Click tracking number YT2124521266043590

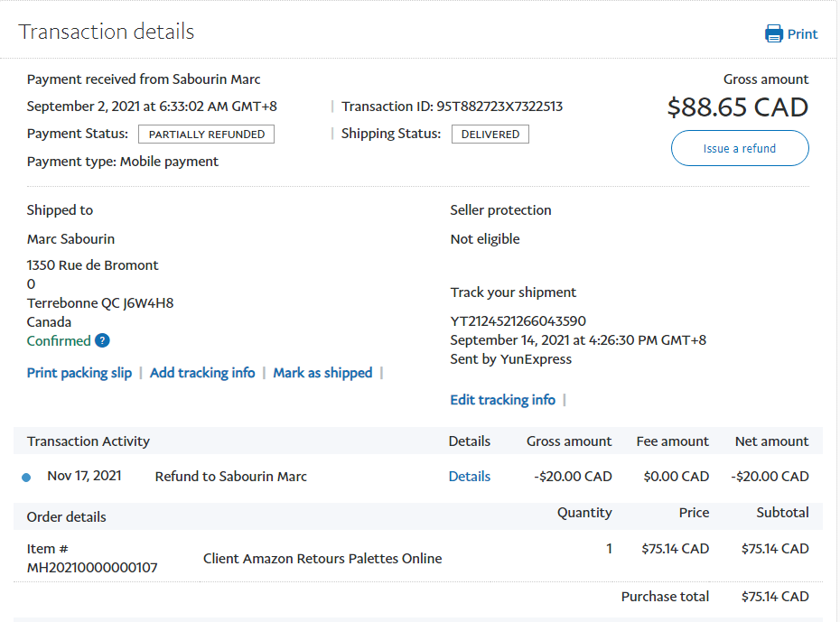coord(518,321)
